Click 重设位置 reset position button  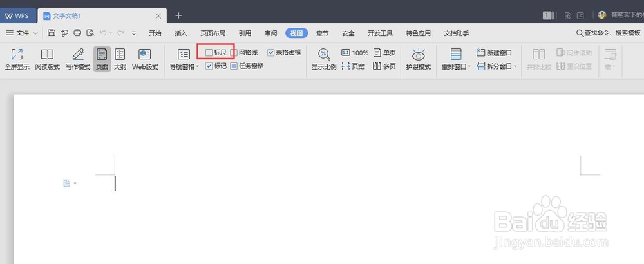tap(574, 66)
